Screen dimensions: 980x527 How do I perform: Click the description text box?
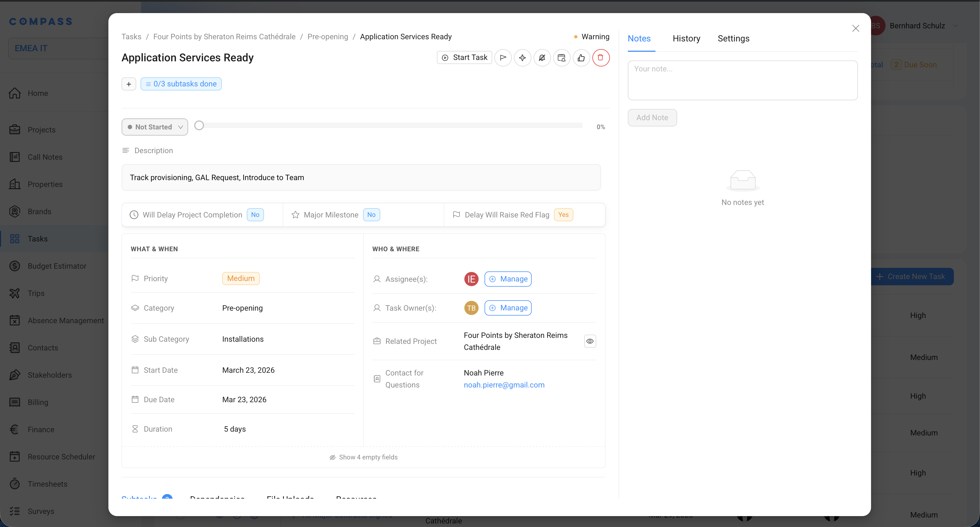pyautogui.click(x=361, y=178)
